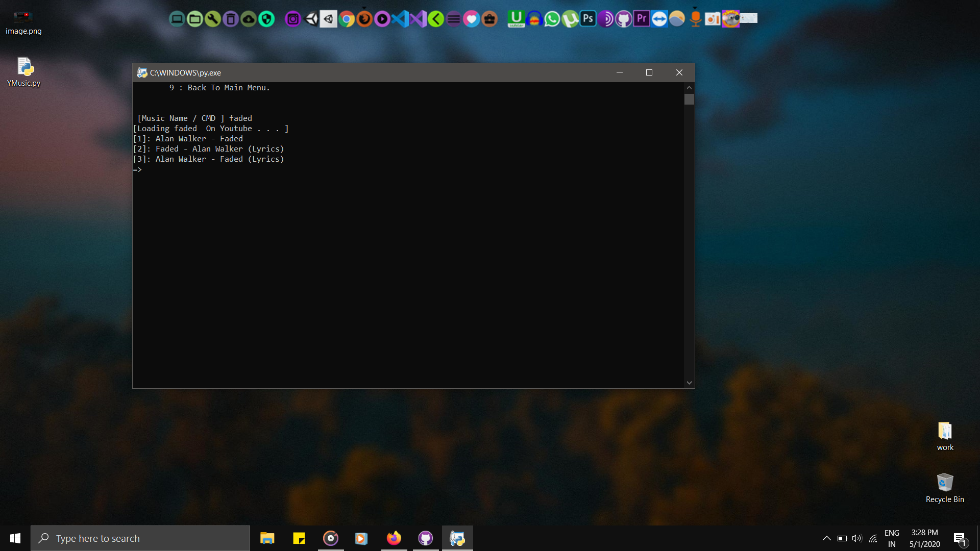The height and width of the screenshot is (551, 980).
Task: Open the Instagram dock icon
Action: (293, 19)
